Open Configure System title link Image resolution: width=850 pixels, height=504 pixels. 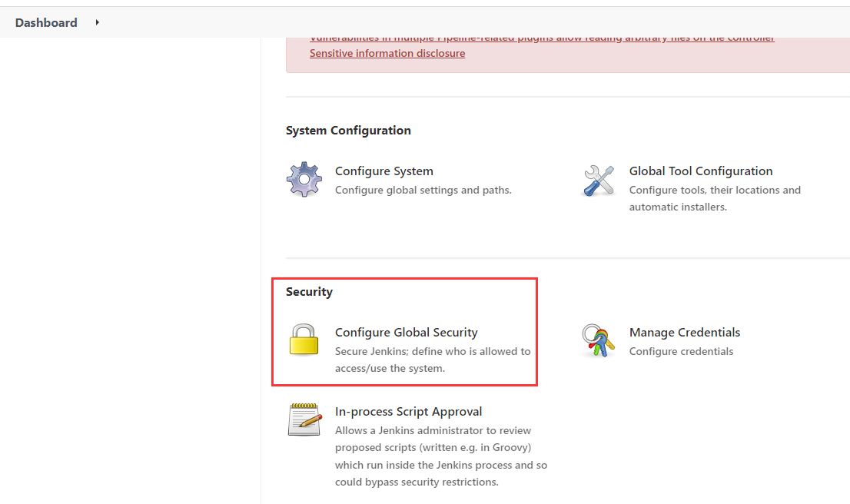coord(383,171)
